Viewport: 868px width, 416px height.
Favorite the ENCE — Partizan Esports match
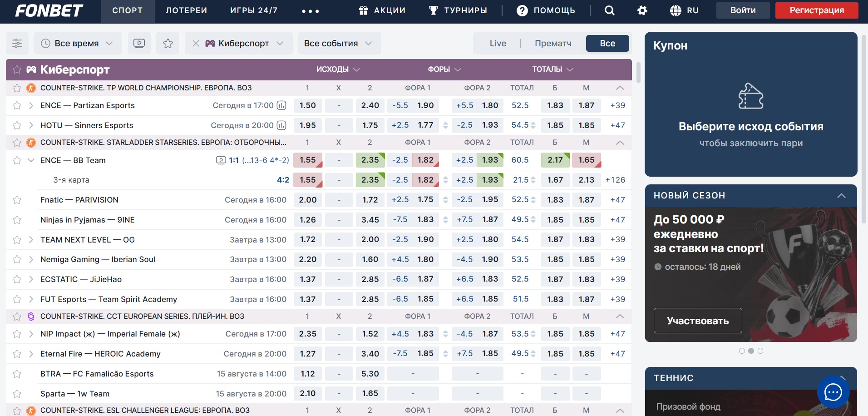tap(17, 105)
